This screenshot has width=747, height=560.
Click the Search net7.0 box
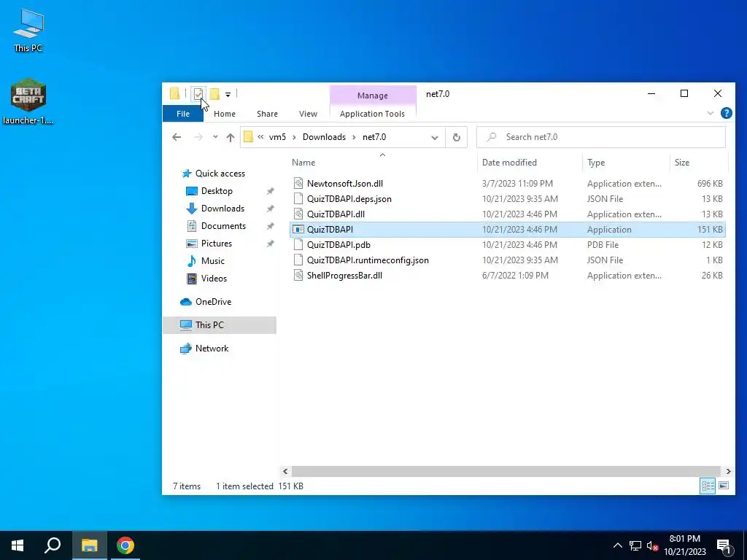click(601, 137)
